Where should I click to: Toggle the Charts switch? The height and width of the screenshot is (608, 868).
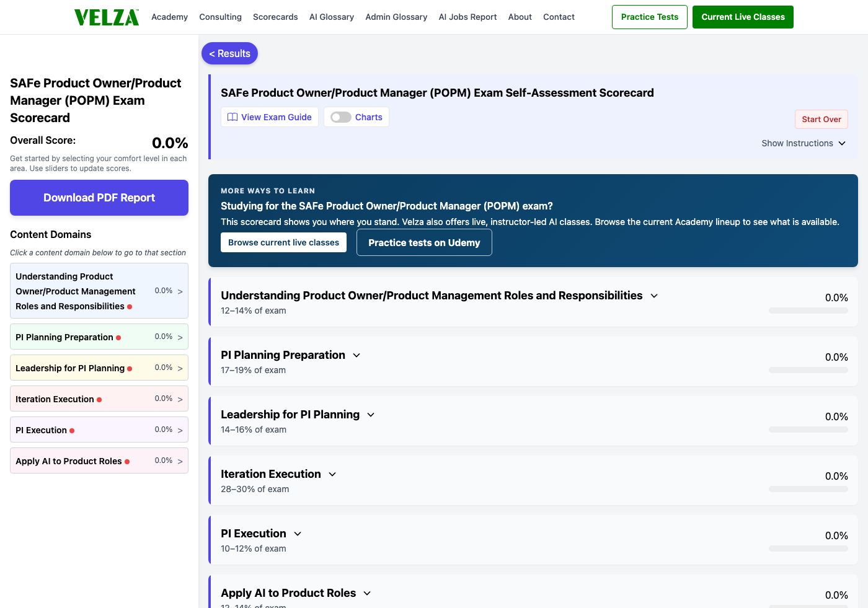(341, 117)
